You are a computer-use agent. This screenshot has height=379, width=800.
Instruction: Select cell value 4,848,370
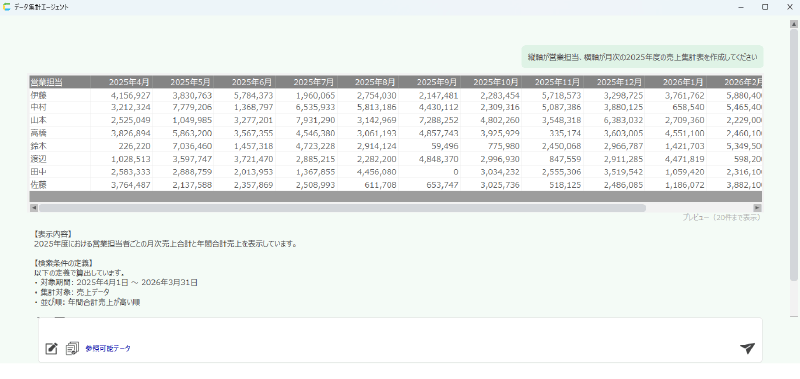point(439,159)
